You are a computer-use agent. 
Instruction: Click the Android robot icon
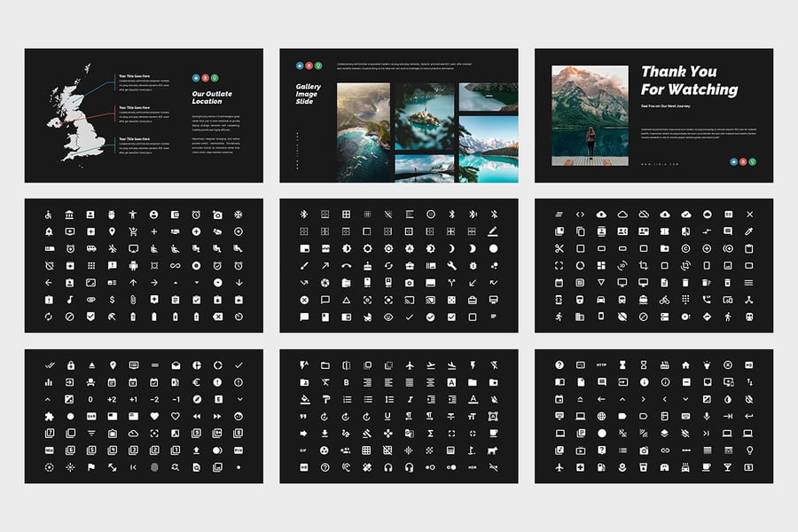tap(133, 265)
